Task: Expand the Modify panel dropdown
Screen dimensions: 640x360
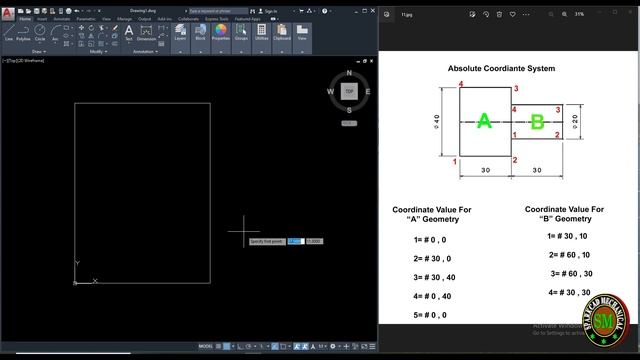Action: click(98, 52)
